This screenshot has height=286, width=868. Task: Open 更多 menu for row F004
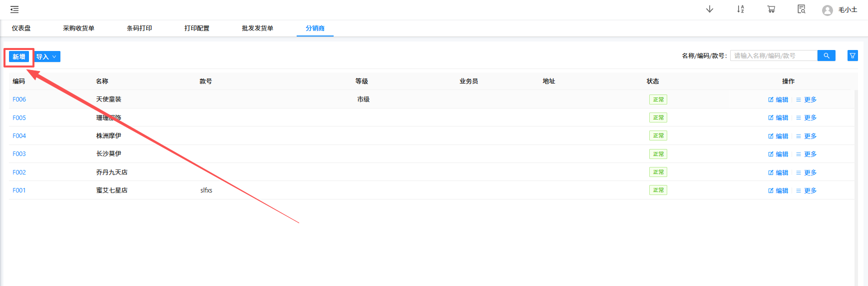pyautogui.click(x=807, y=136)
